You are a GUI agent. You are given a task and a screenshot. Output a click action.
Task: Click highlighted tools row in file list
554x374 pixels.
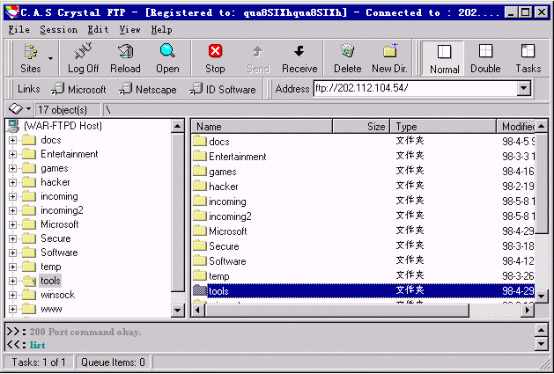click(364, 291)
